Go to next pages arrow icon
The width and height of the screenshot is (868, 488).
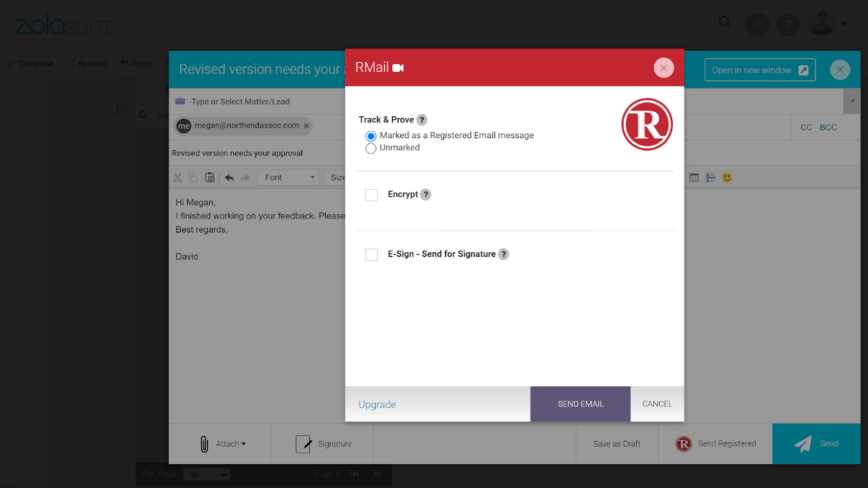pos(378,473)
